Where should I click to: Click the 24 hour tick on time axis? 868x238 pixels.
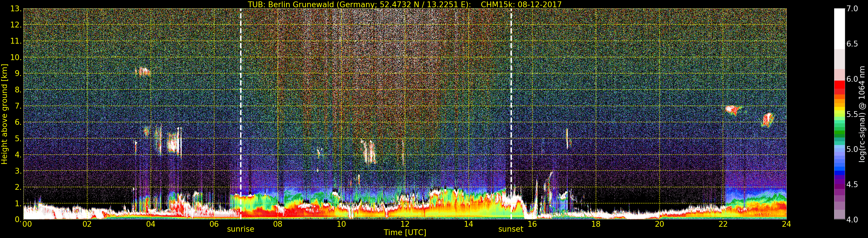[x=786, y=224]
